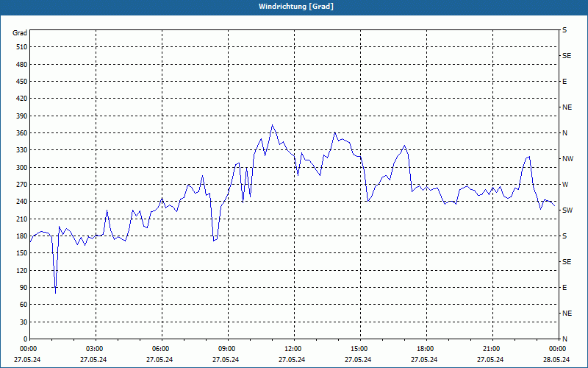Screen dimensions: 588x368
Task: Click the 'N' compass label beside 360
Action: [564, 133]
